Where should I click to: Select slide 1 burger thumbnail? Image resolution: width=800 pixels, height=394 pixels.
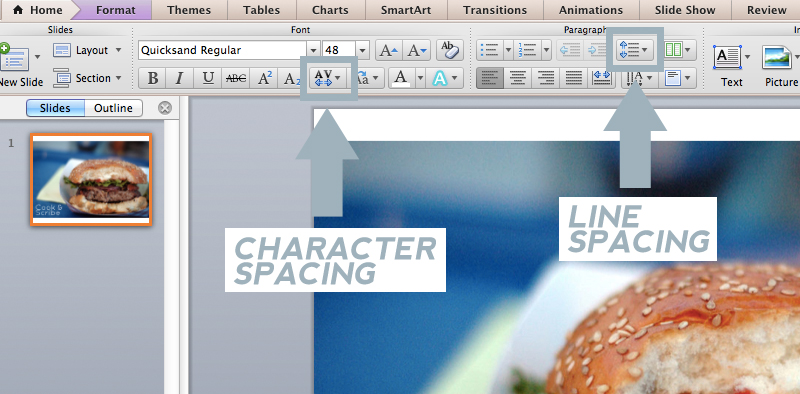coord(91,180)
